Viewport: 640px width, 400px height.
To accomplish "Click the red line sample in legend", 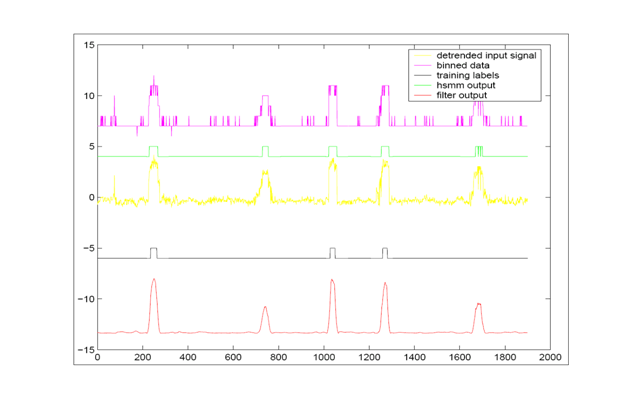I will pos(422,96).
